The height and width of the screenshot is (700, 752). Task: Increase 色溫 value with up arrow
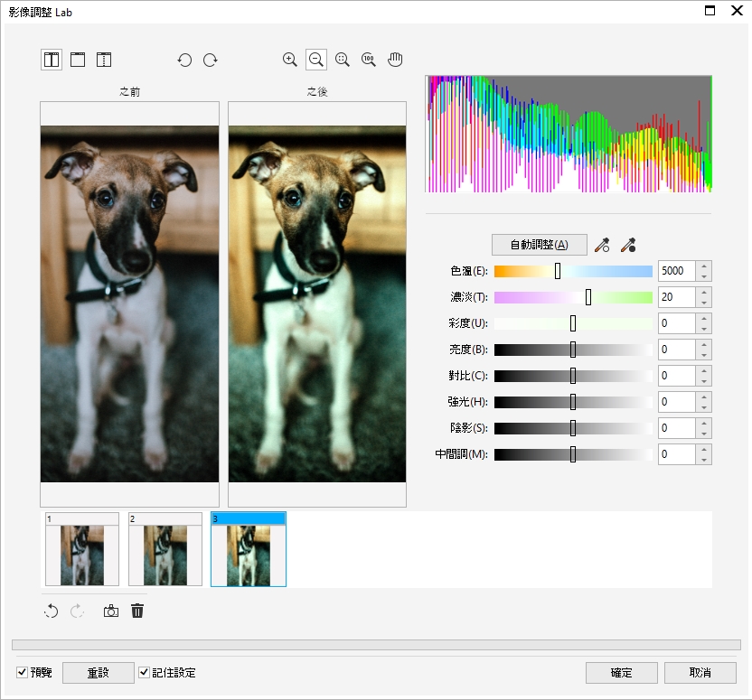[704, 266]
